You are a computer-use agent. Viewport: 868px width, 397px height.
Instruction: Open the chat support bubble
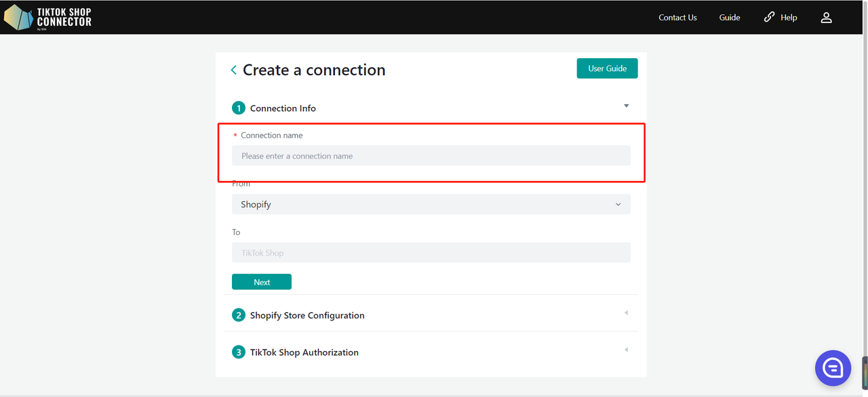click(x=832, y=368)
